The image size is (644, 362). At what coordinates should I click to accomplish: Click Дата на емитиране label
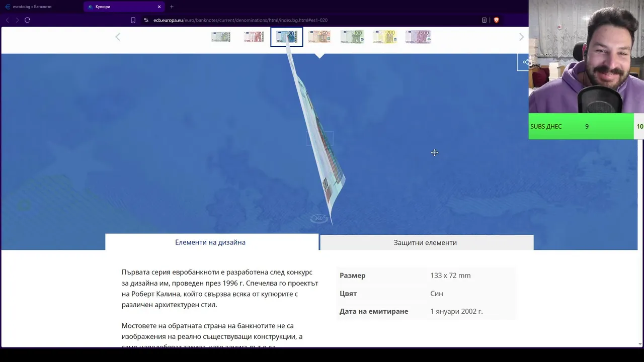coord(374,311)
